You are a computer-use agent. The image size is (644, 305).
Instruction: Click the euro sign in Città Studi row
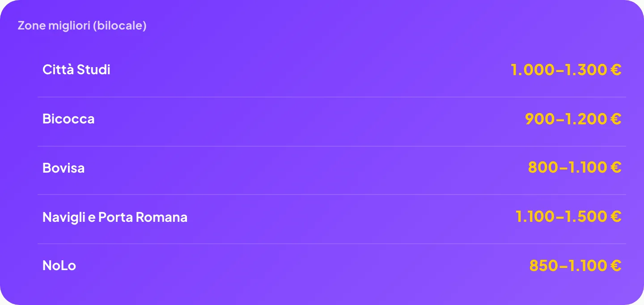615,70
